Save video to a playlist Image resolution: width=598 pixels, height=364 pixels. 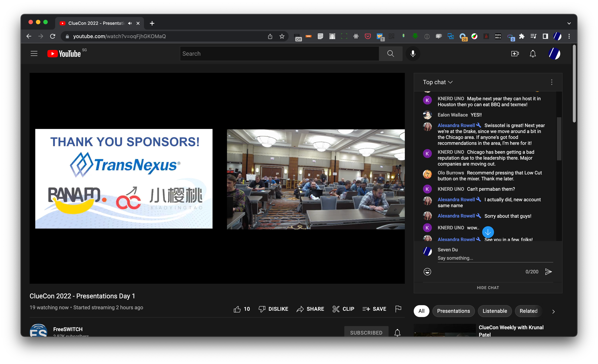pyautogui.click(x=374, y=309)
